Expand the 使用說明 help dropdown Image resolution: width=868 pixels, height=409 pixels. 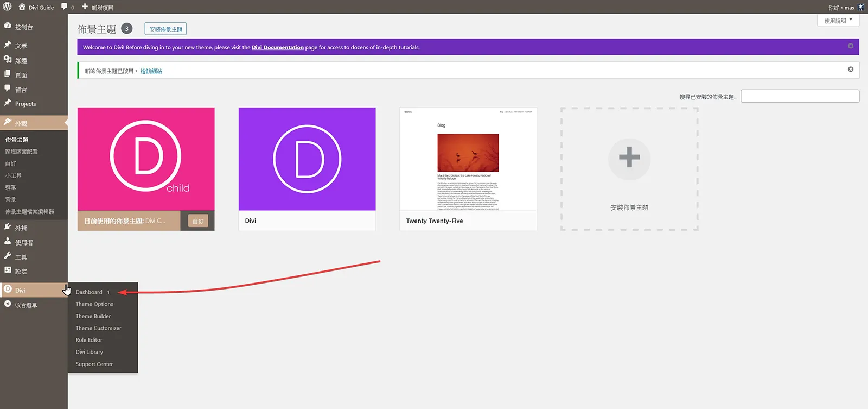838,20
